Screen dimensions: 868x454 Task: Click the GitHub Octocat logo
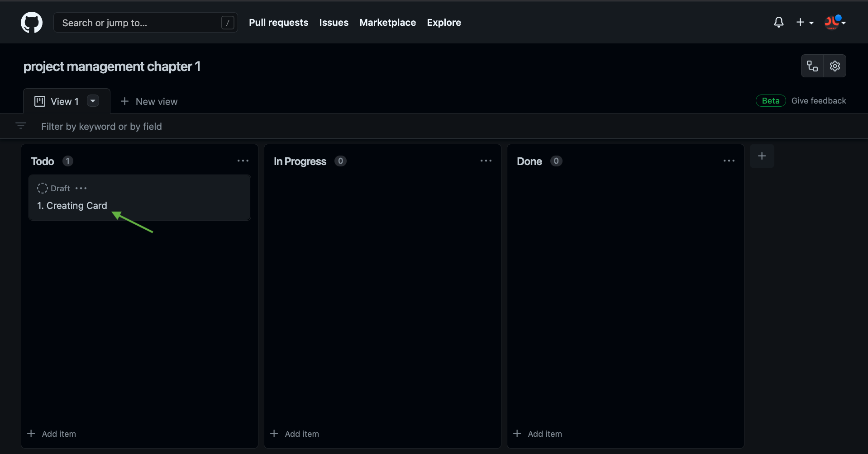tap(32, 23)
